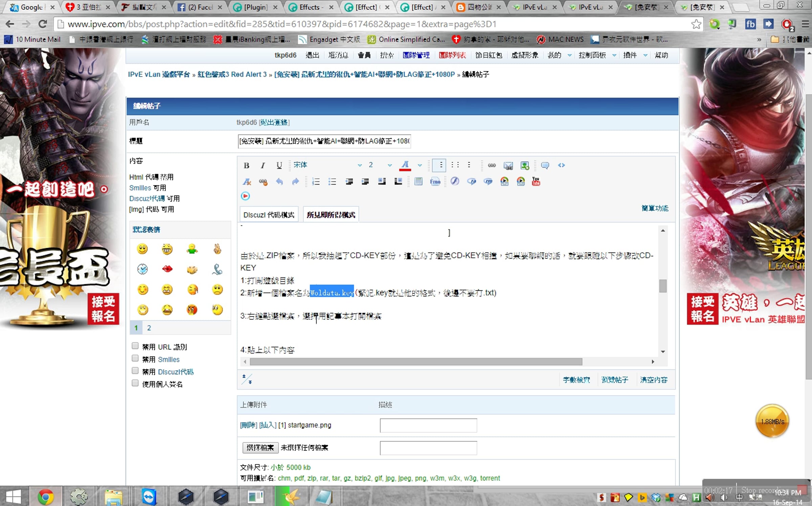Click the delete link for startgame.png
This screenshot has width=812, height=506.
point(249,425)
